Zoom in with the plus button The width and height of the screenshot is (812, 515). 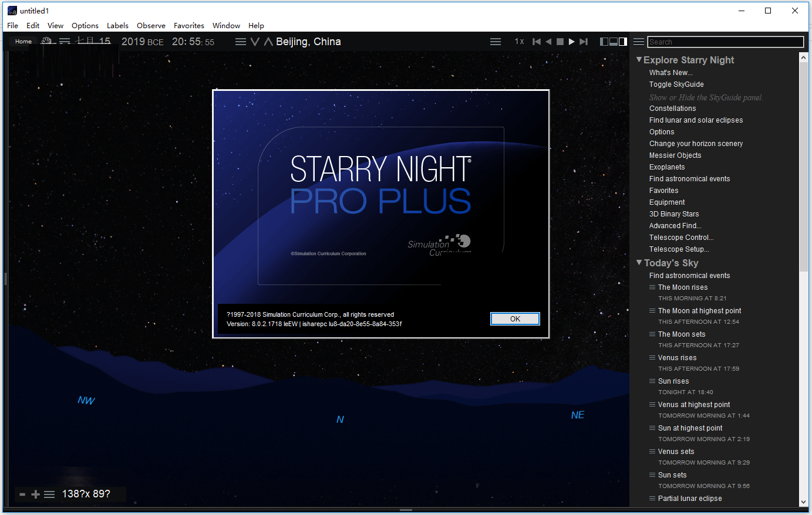[x=36, y=494]
